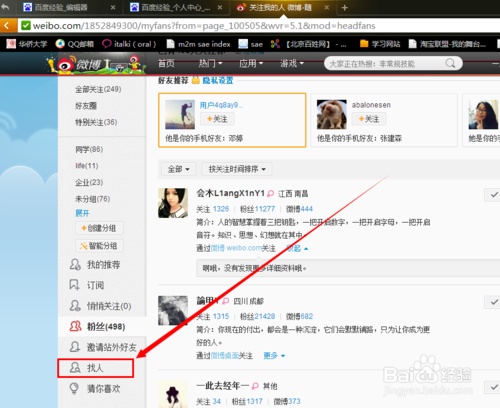Expand group list with 展开

pyautogui.click(x=82, y=213)
